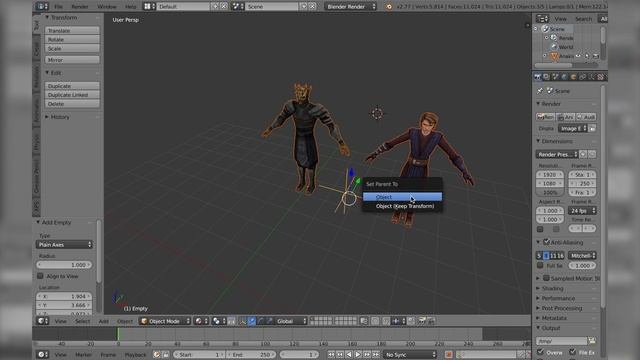
Task: Toggle the Overwrite checkbox
Action: coord(540,352)
